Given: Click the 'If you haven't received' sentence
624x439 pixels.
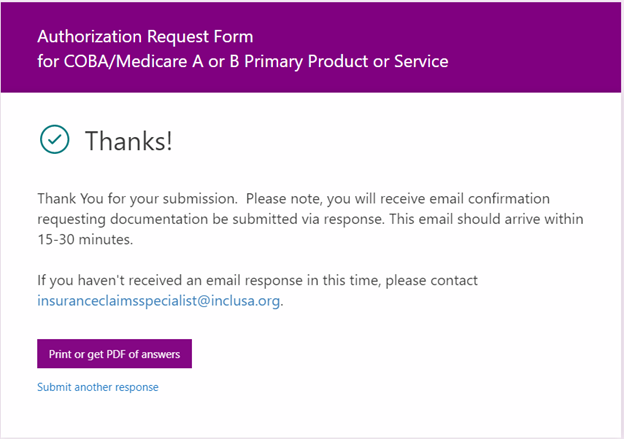Looking at the screenshot, I should pyautogui.click(x=120, y=280).
